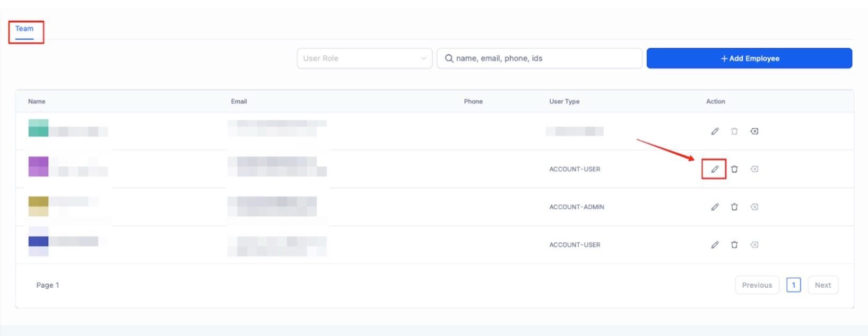The width and height of the screenshot is (868, 336).
Task: Delete the employee with the purple avatar
Action: click(x=734, y=169)
